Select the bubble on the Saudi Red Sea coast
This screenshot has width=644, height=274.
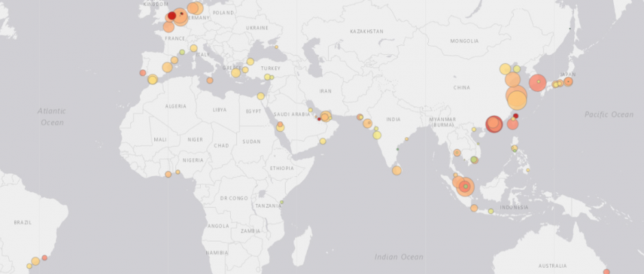pyautogui.click(x=280, y=127)
